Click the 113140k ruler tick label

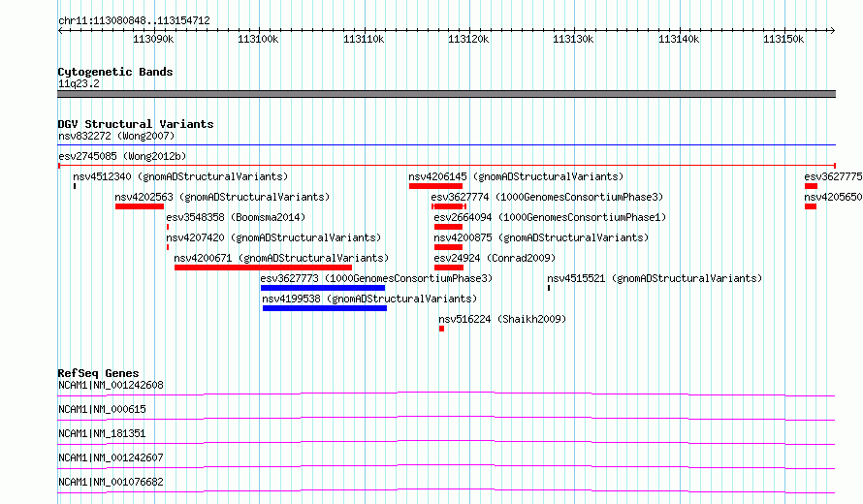[679, 39]
